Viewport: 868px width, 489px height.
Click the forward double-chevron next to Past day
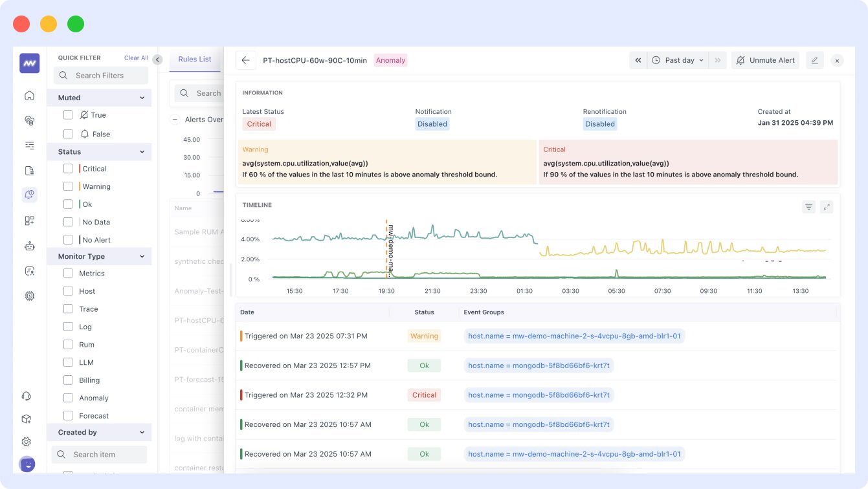[x=717, y=60]
